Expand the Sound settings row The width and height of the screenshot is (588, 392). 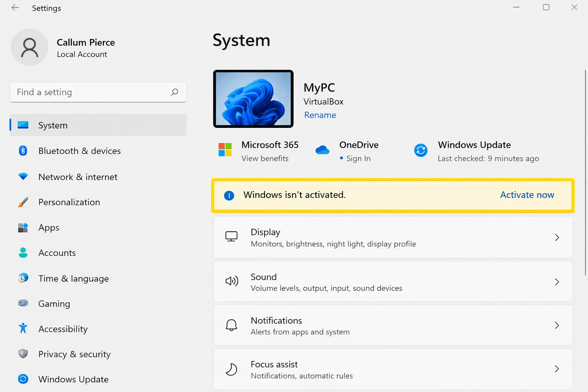tap(557, 282)
